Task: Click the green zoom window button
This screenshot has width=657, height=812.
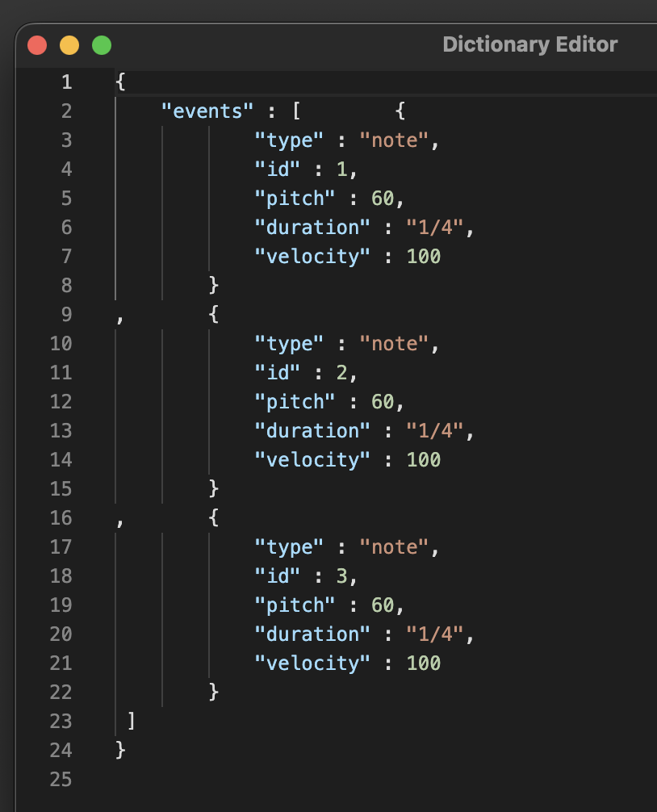Action: pos(102,45)
